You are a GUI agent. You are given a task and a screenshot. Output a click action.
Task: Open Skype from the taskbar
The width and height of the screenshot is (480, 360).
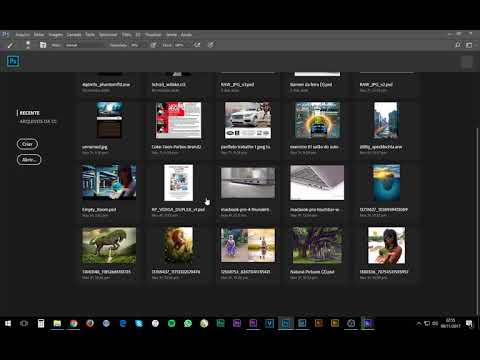click(x=139, y=323)
